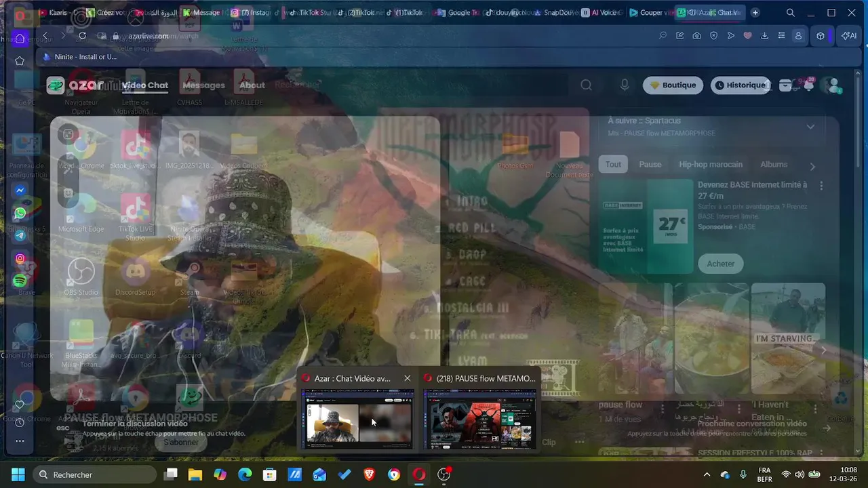Open the Ninite bookmark
The height and width of the screenshot is (488, 868).
(80, 57)
